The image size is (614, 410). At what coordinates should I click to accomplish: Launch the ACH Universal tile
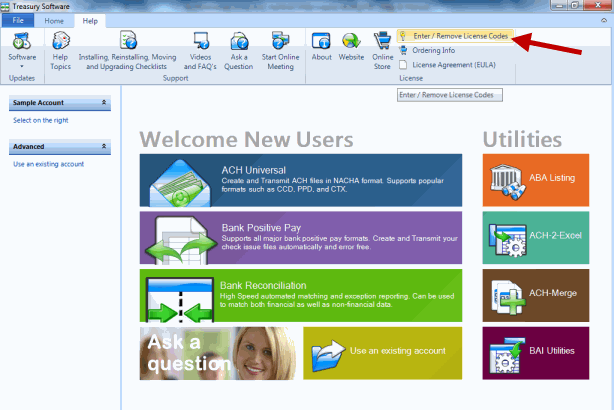coord(301,180)
